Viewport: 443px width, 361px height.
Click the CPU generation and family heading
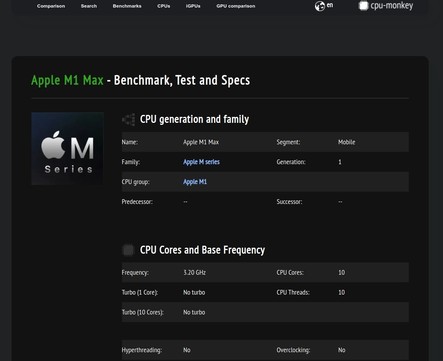click(194, 119)
